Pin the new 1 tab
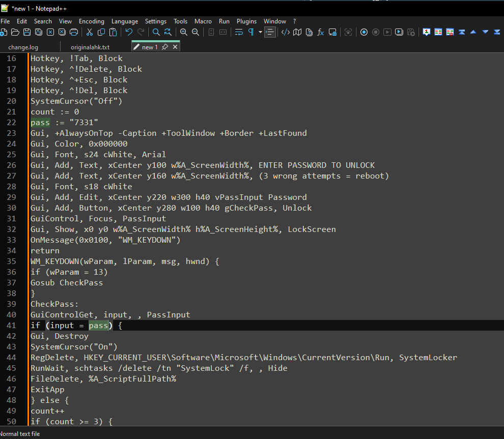This screenshot has width=504, height=439. (x=165, y=47)
